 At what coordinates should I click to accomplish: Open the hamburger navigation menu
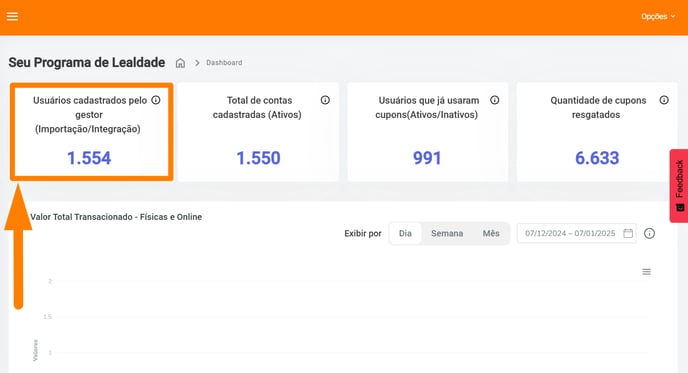(12, 16)
